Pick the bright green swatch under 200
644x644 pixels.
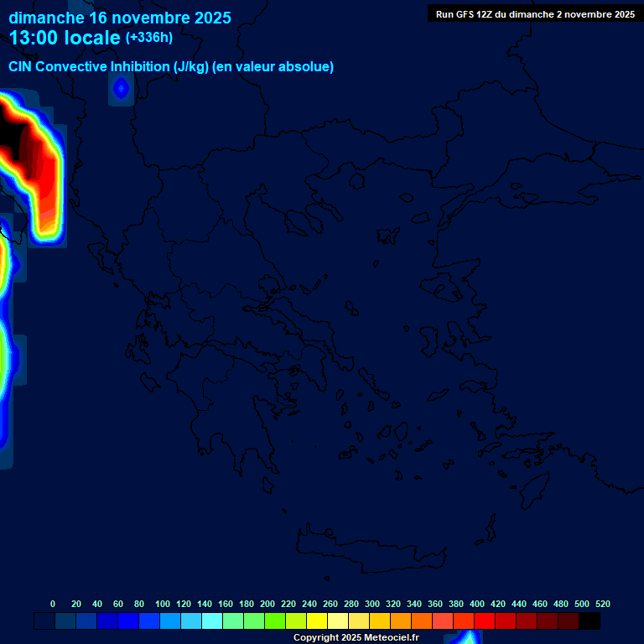click(x=275, y=621)
